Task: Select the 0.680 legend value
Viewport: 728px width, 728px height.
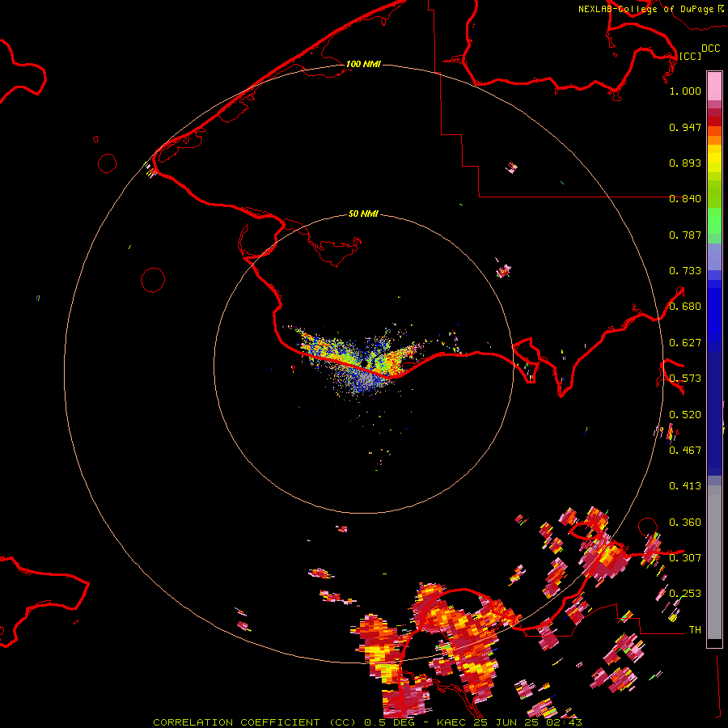Action: click(685, 307)
